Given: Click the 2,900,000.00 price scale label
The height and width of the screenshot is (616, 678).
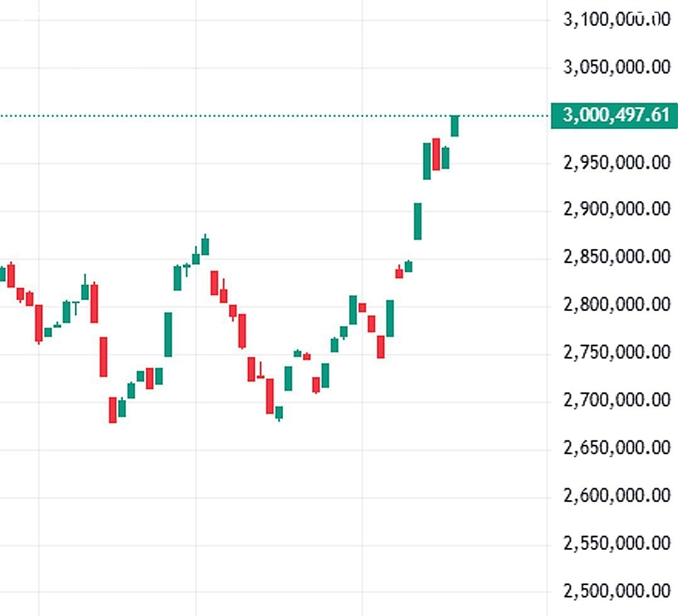Looking at the screenshot, I should click(x=616, y=209).
